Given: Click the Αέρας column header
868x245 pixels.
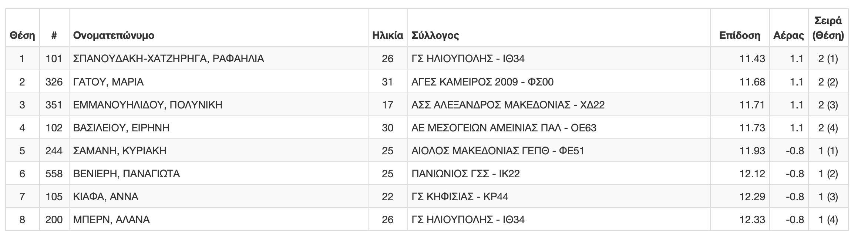Looking at the screenshot, I should click(788, 36).
